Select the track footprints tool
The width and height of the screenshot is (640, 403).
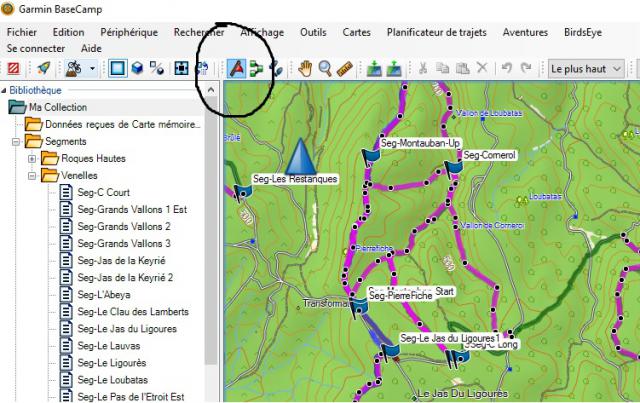click(277, 68)
